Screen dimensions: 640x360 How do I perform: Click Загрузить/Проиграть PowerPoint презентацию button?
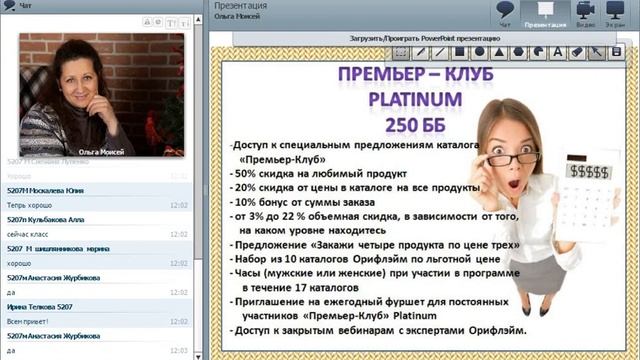coord(424,38)
